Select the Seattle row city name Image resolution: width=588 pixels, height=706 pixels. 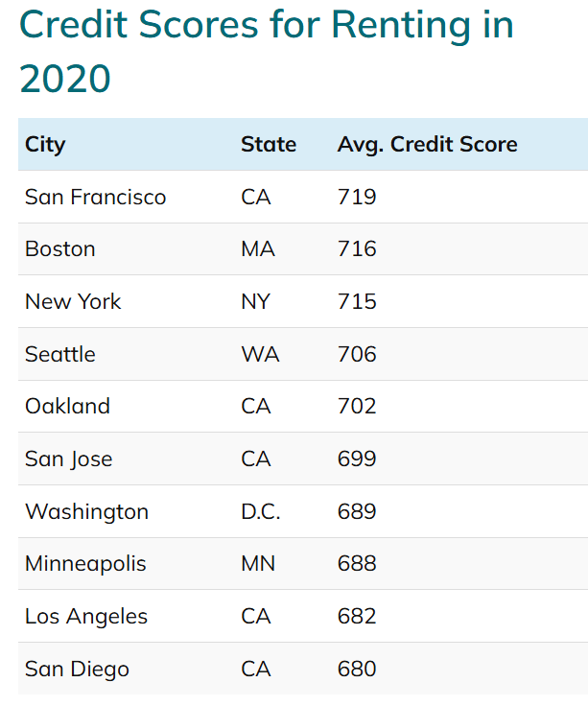(60, 355)
